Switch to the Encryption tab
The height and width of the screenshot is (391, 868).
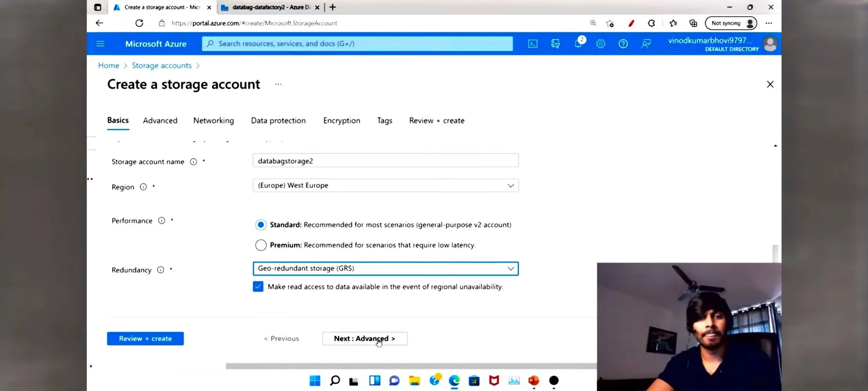(x=342, y=120)
